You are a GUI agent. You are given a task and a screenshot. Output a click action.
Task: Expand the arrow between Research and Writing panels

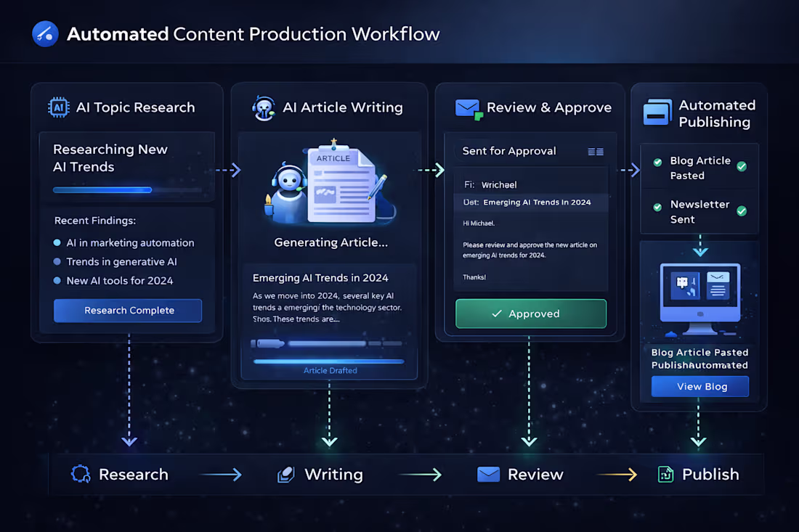[x=231, y=171]
